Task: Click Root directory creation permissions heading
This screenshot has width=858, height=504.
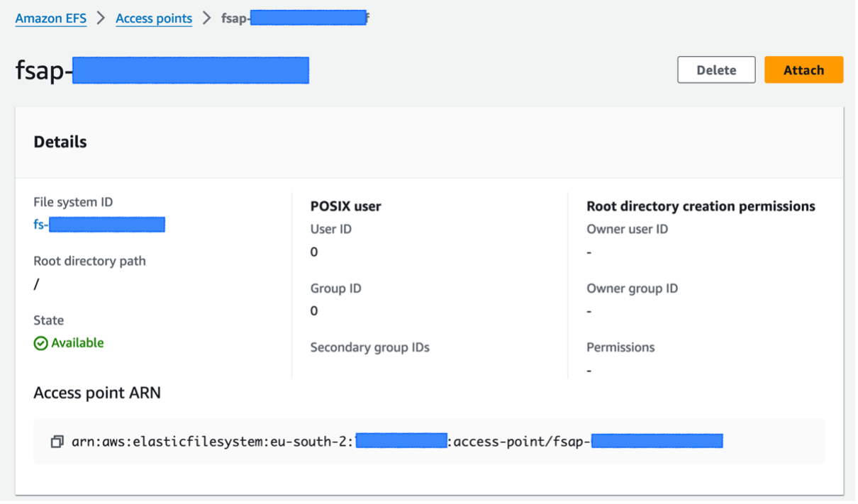Action: coord(701,206)
